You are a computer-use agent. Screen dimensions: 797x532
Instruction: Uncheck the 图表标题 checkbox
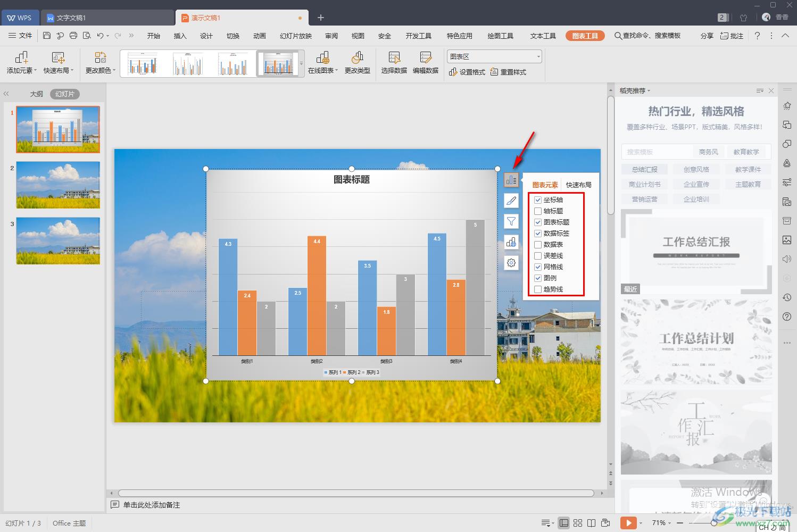coord(538,222)
